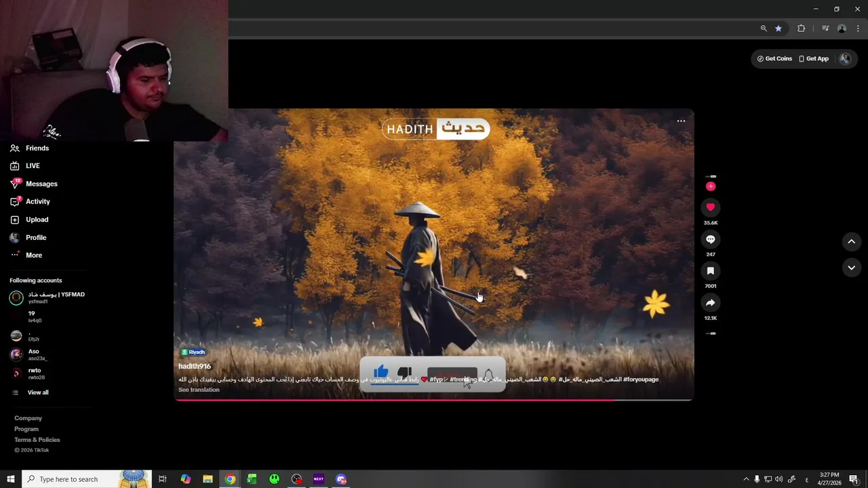Open OBS Studio on taskbar
Image resolution: width=868 pixels, height=488 pixels.
[296, 479]
